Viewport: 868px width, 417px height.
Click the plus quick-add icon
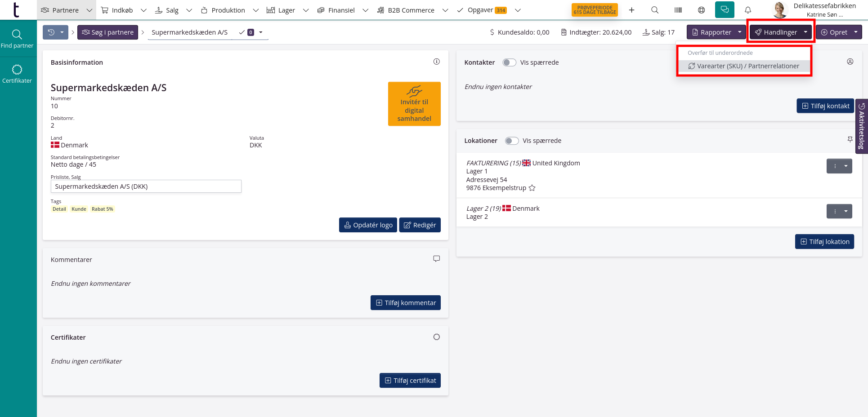pos(631,10)
